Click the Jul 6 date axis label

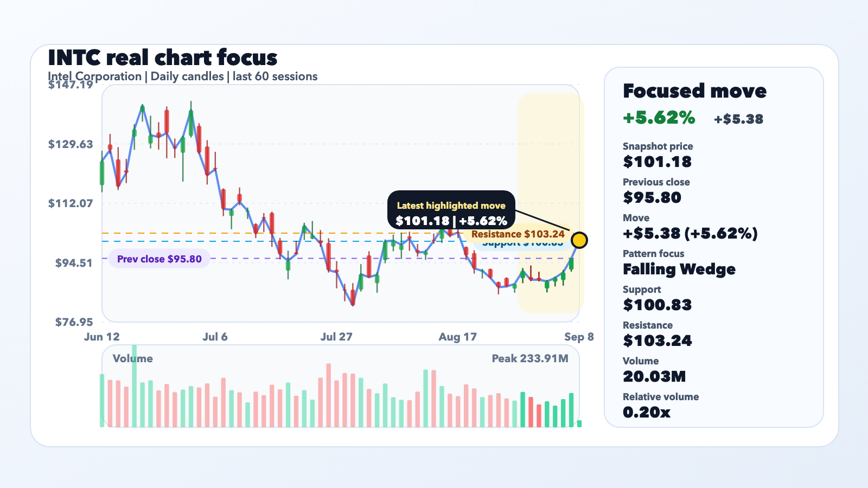click(x=215, y=337)
